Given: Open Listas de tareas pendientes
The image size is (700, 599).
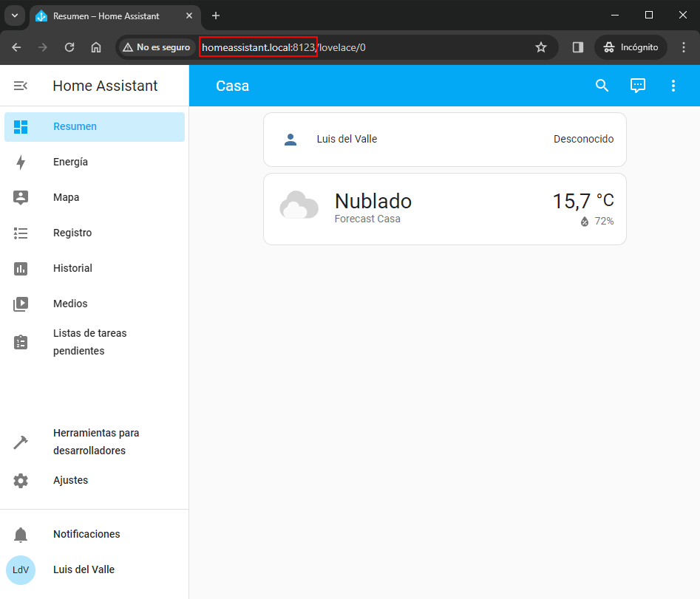Looking at the screenshot, I should click(95, 342).
